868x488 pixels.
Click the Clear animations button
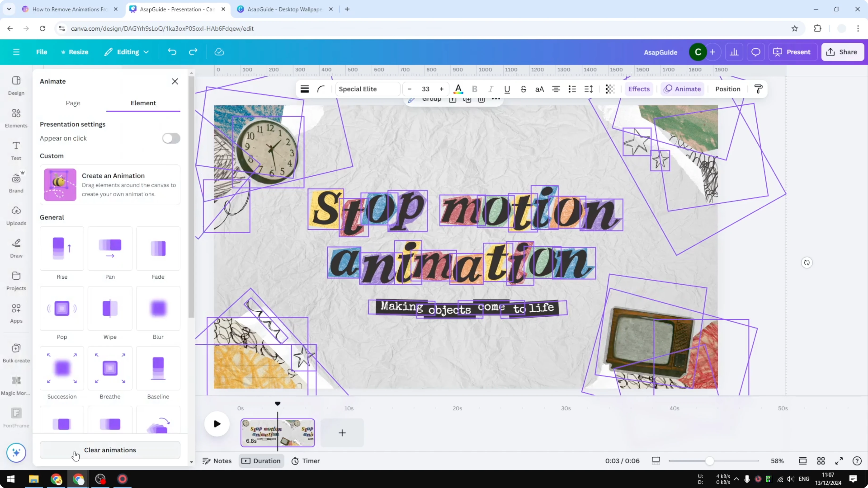coord(110,450)
